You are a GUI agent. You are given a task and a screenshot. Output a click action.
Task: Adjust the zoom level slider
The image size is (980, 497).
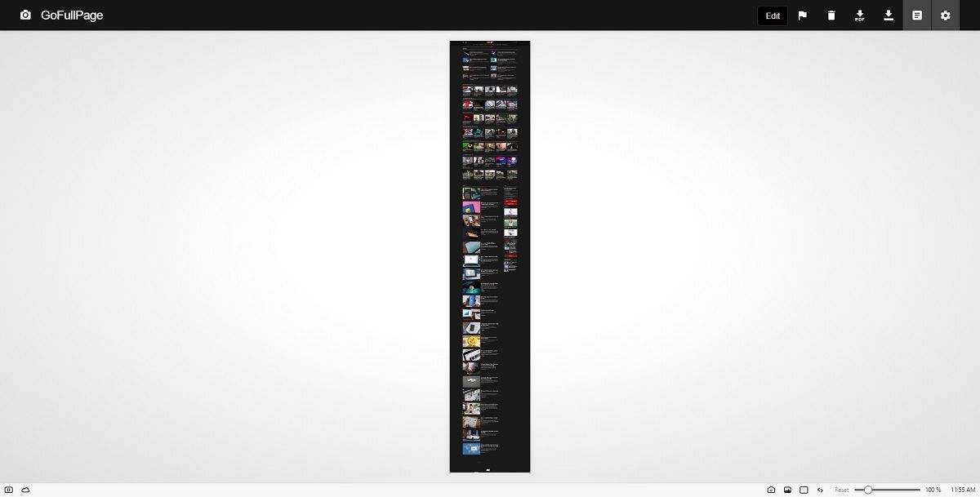click(868, 490)
